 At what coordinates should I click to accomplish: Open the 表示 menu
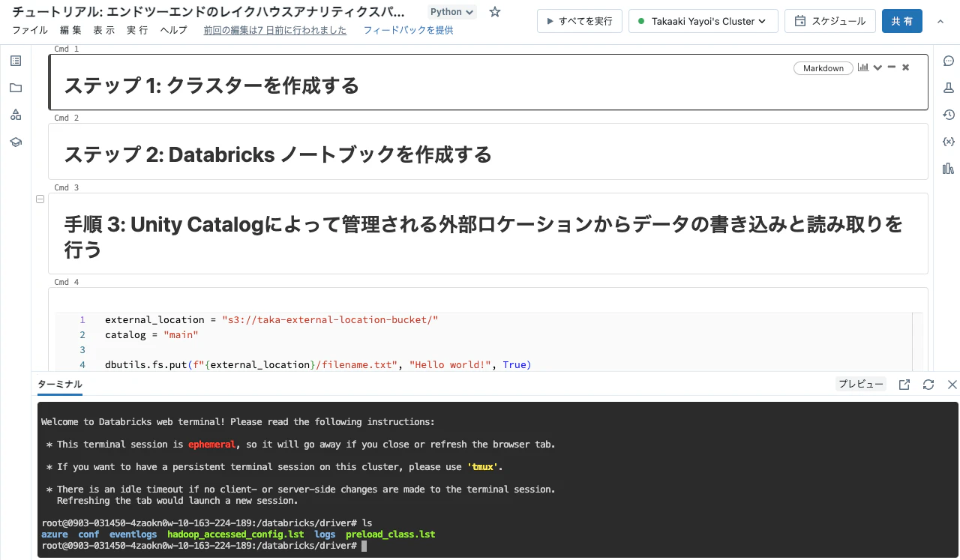pyautogui.click(x=104, y=30)
